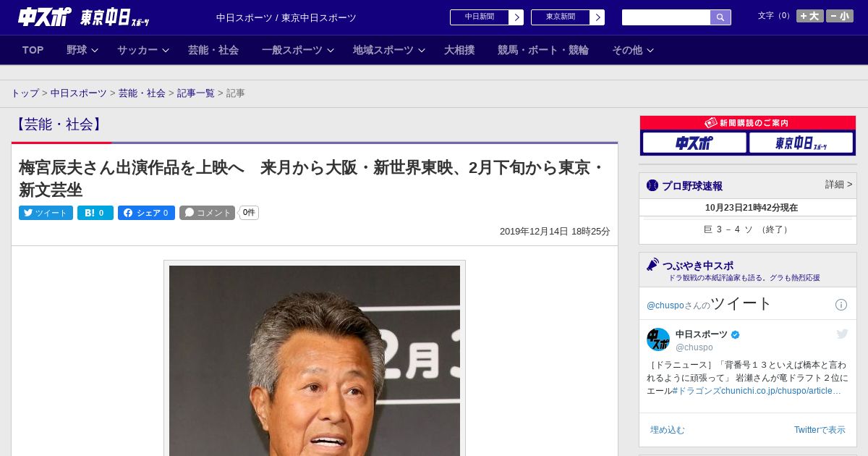The height and width of the screenshot is (456, 868).
Task: Click 埋め込む link in Twitter widget
Action: (x=667, y=430)
